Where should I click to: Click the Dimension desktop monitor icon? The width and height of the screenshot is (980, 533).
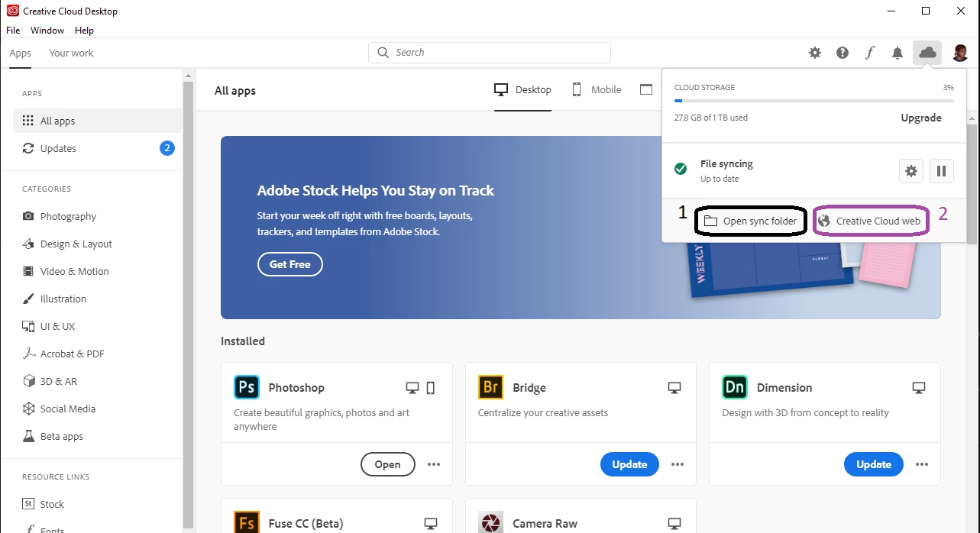click(x=919, y=388)
